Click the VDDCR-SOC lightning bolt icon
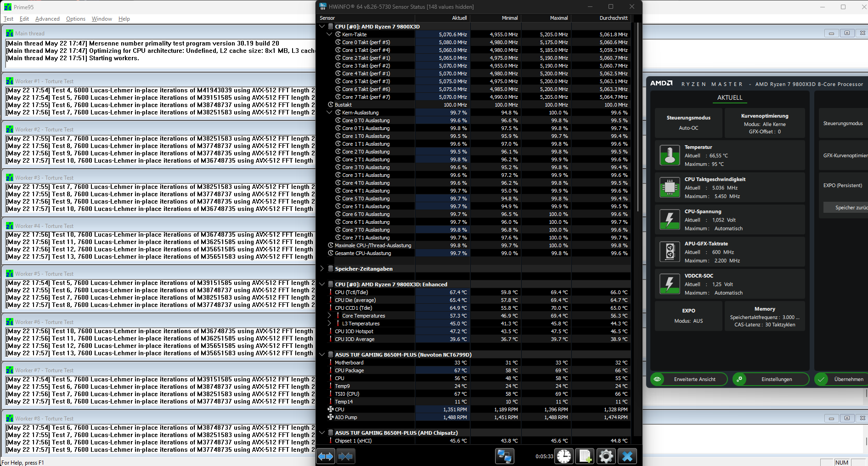Image resolution: width=868 pixels, height=466 pixels. click(x=670, y=284)
